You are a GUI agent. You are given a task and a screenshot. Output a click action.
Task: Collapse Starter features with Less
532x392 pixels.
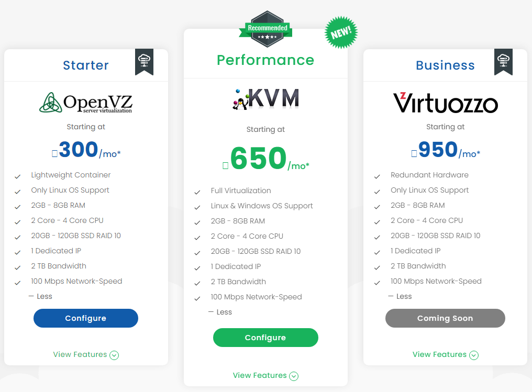click(x=40, y=296)
